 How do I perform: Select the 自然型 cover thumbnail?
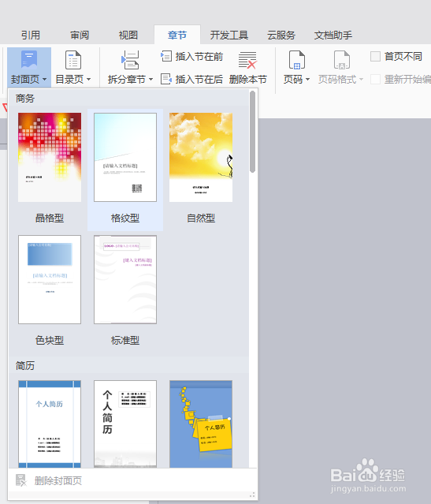(201, 157)
